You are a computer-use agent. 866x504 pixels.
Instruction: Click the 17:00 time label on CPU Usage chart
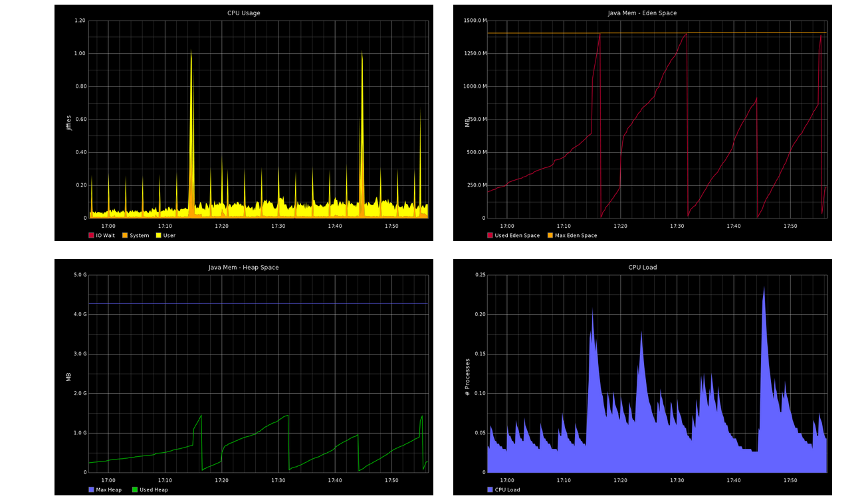108,226
